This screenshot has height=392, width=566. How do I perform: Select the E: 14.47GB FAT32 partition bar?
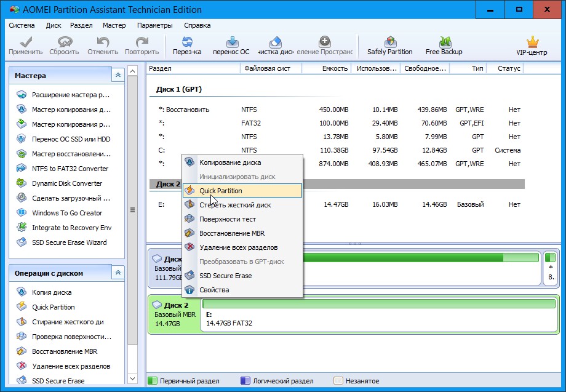point(379,314)
